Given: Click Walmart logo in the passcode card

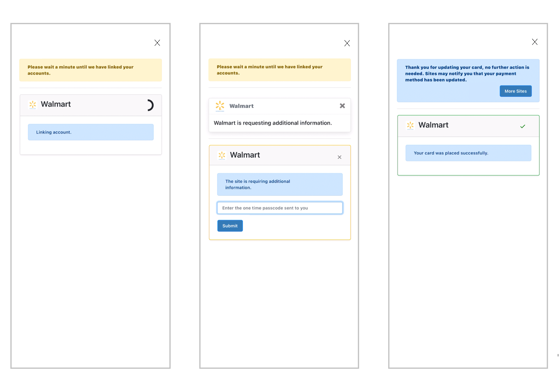Looking at the screenshot, I should tap(222, 155).
